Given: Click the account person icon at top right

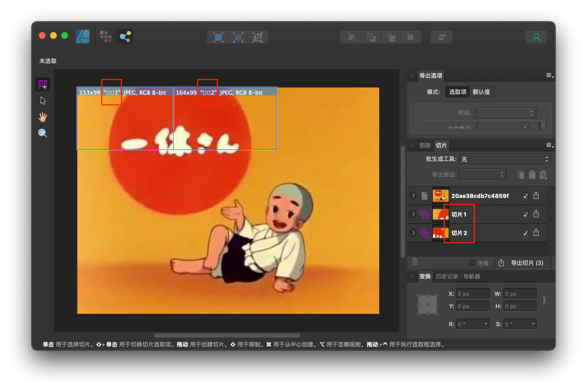Looking at the screenshot, I should [x=536, y=37].
